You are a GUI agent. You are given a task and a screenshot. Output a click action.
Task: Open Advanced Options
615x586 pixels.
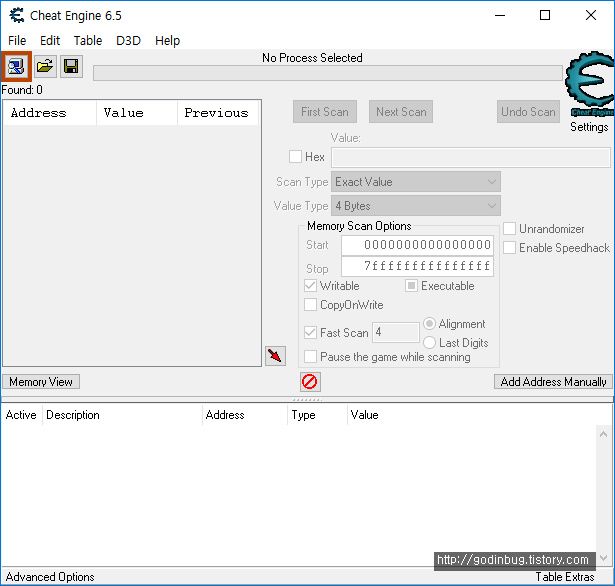coord(50,577)
